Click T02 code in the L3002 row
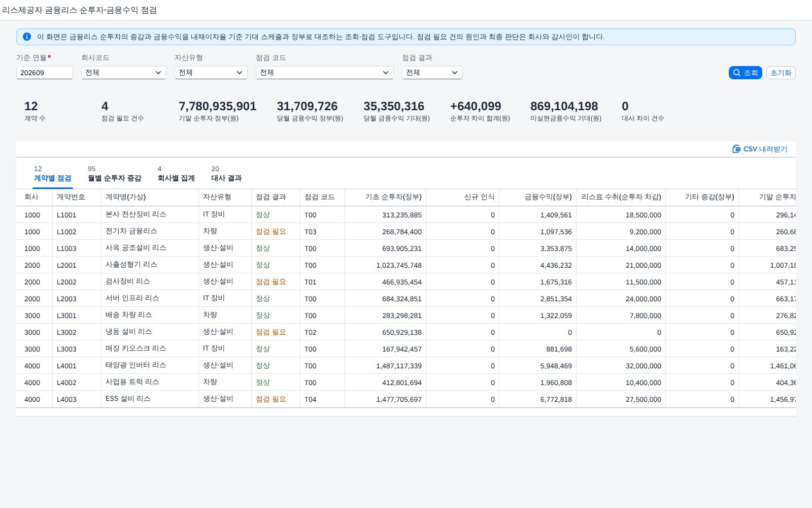The image size is (812, 508). point(311,332)
